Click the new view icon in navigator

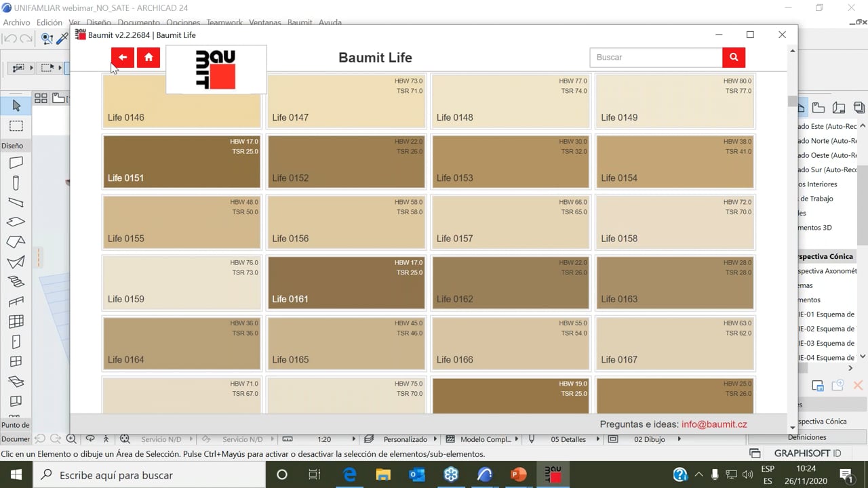(838, 386)
